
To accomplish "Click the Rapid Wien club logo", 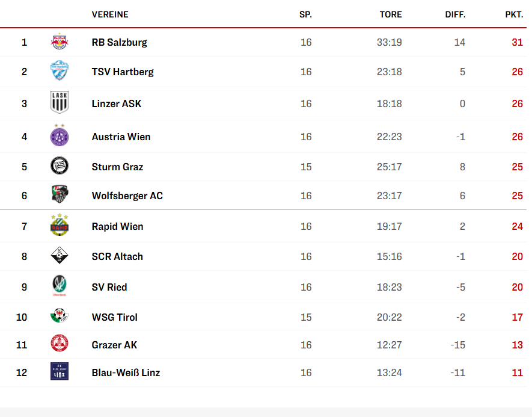I will (60, 226).
